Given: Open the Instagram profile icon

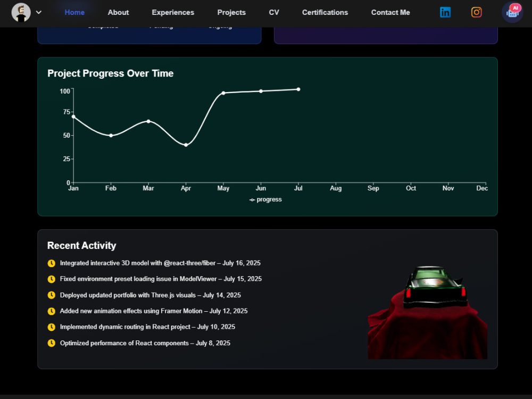Looking at the screenshot, I should click(476, 12).
